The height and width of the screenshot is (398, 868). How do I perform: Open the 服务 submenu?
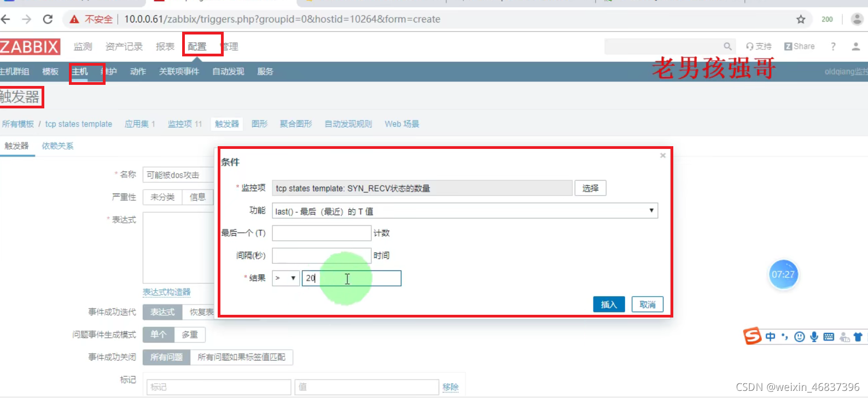[265, 72]
